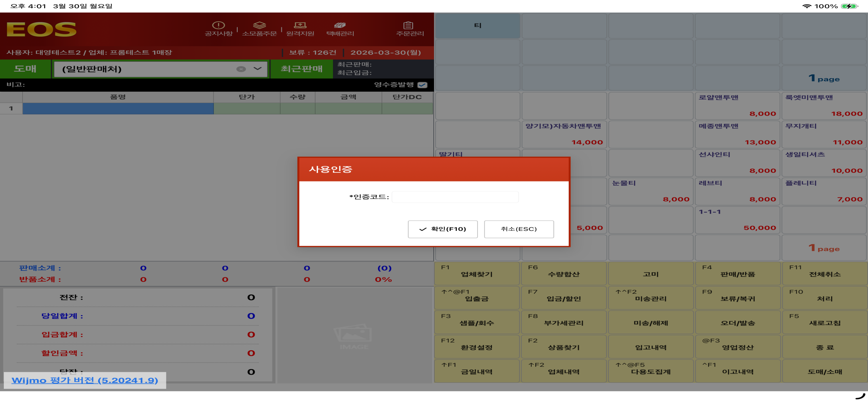Select product 메종맨투맨 13,000
Image resolution: width=868 pixels, height=401 pixels.
(x=737, y=134)
